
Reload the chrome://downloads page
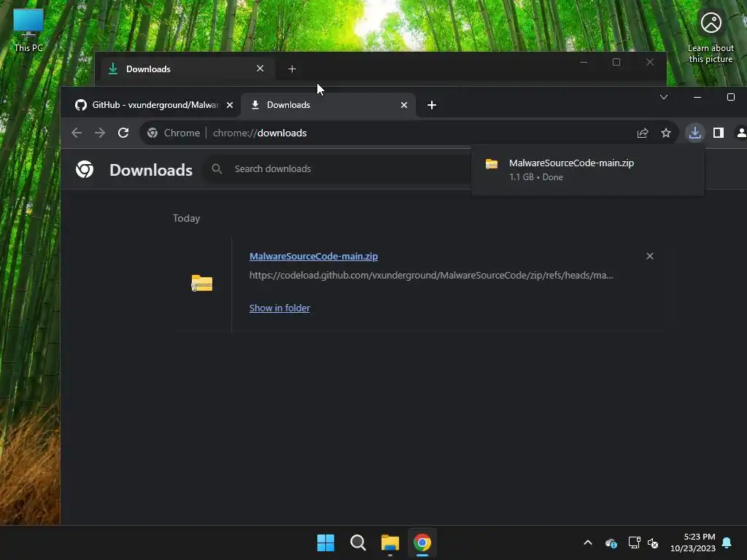tap(123, 133)
